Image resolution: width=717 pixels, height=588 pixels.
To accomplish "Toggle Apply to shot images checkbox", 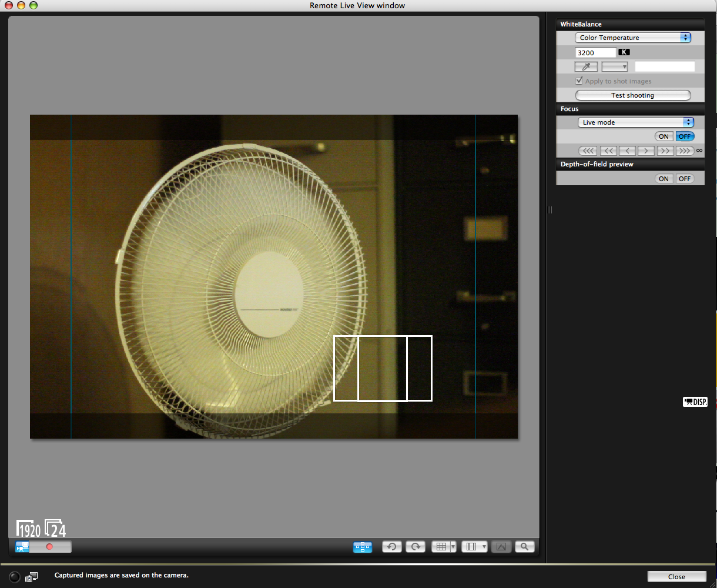I will pyautogui.click(x=579, y=81).
